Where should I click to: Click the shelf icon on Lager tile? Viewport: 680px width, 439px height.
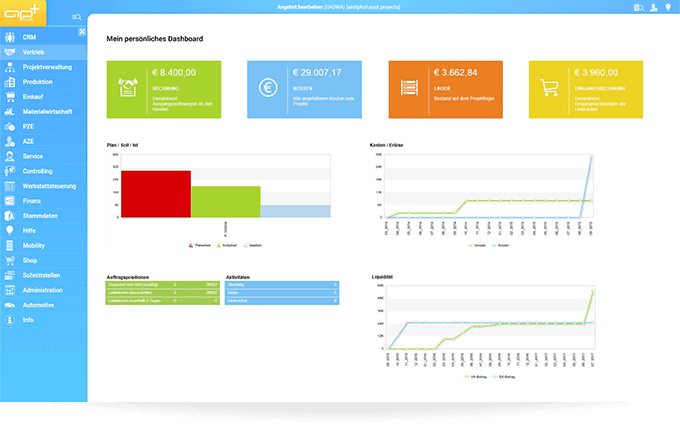point(409,87)
